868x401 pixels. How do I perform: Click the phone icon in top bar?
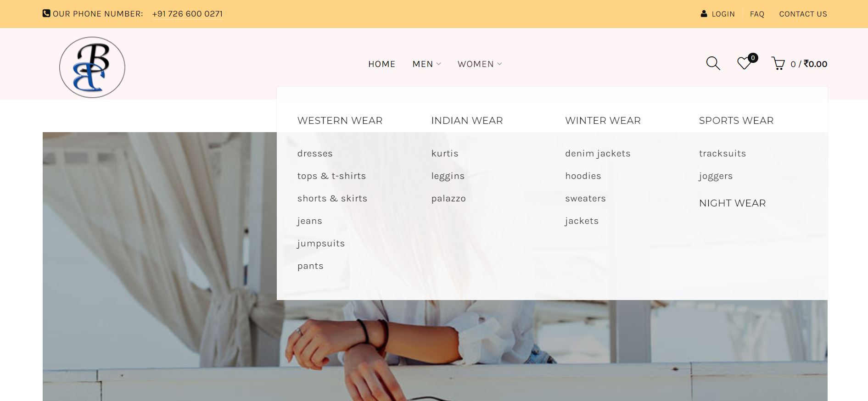[46, 13]
